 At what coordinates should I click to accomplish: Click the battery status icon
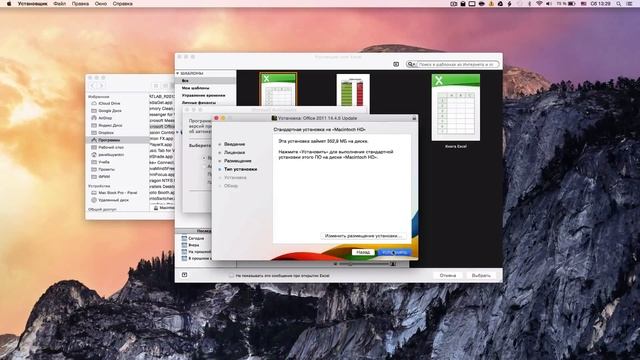pyautogui.click(x=572, y=4)
